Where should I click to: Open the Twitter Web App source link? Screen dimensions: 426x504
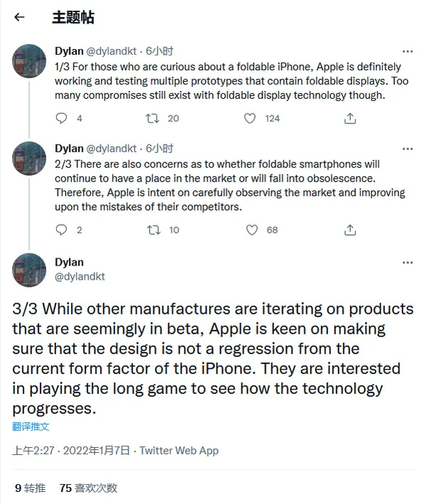179,451
